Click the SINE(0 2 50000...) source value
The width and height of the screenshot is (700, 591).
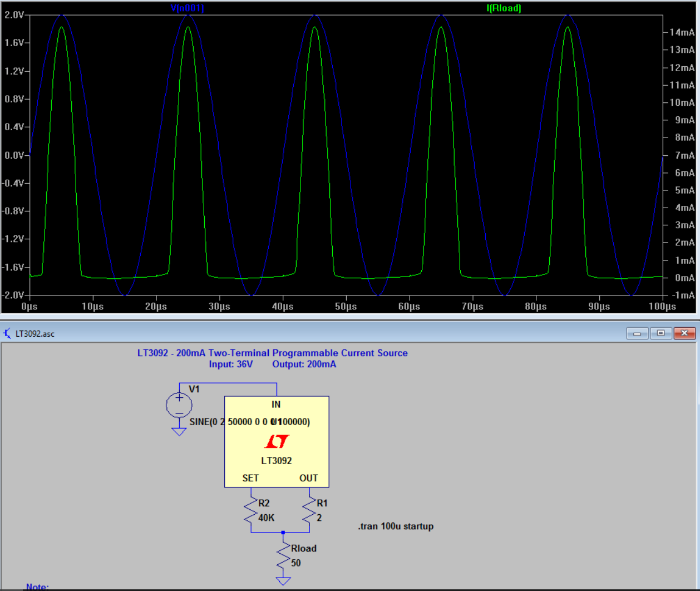[x=250, y=422]
